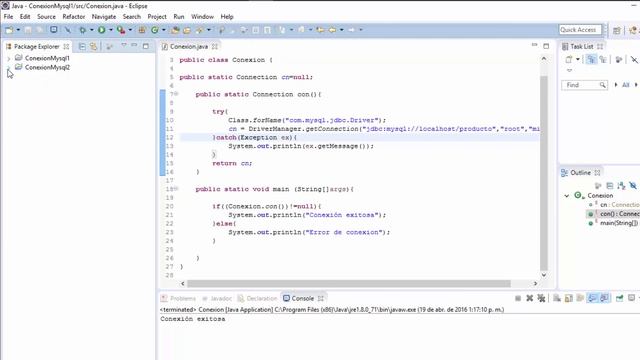Viewport: 640px width, 360px height.
Task: Open the Debug button dropdown arrow
Action: (91, 30)
